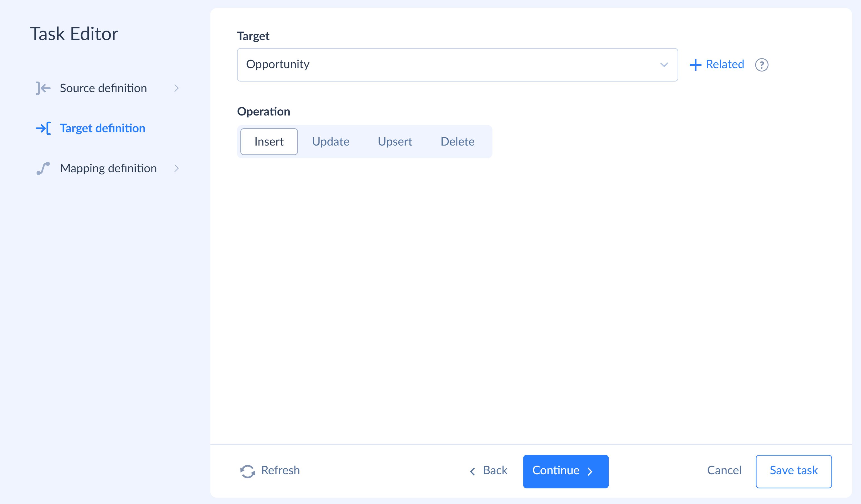Open the Target Opportunity dropdown

click(457, 65)
